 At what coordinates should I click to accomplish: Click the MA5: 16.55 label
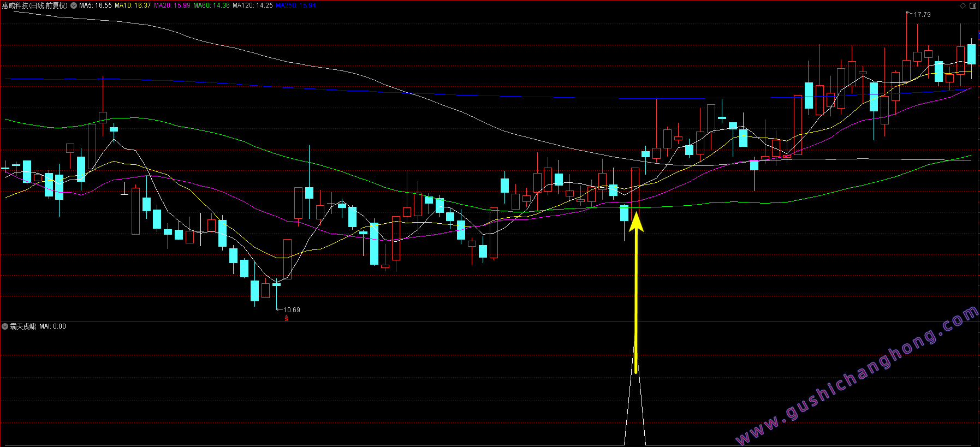click(x=96, y=5)
